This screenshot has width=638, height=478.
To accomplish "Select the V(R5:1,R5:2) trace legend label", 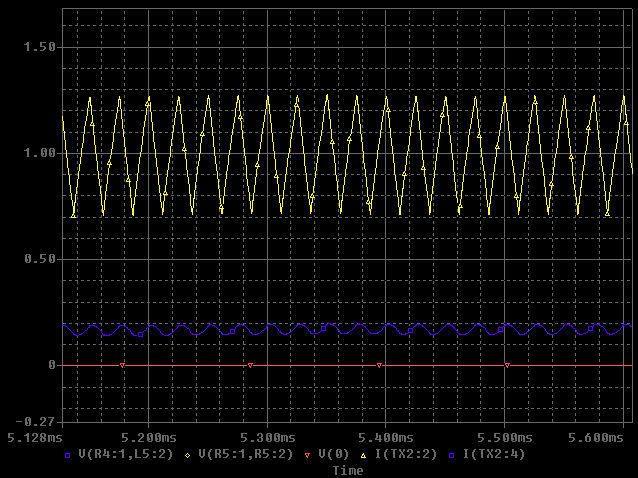I will (246, 454).
